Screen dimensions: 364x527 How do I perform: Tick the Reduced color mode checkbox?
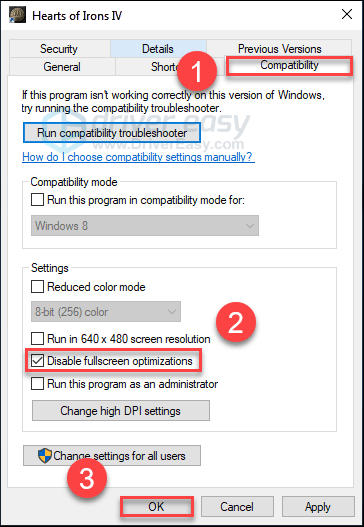(x=37, y=287)
